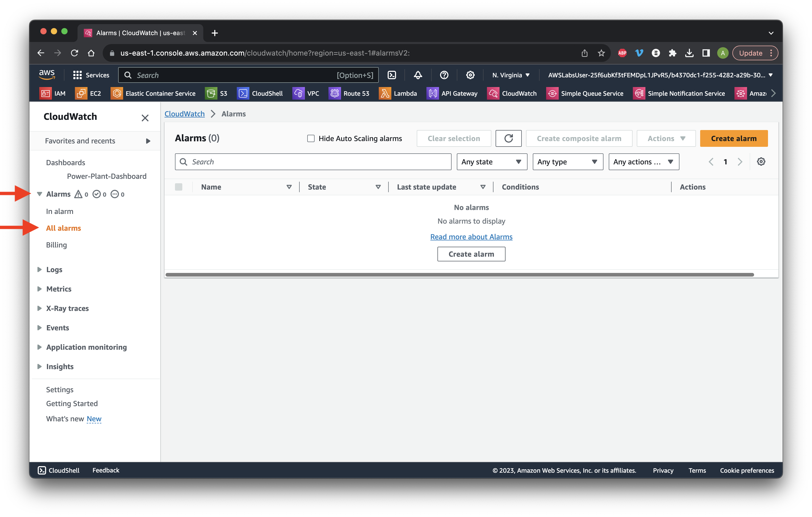Reload the browser page
This screenshot has width=812, height=517.
[75, 53]
